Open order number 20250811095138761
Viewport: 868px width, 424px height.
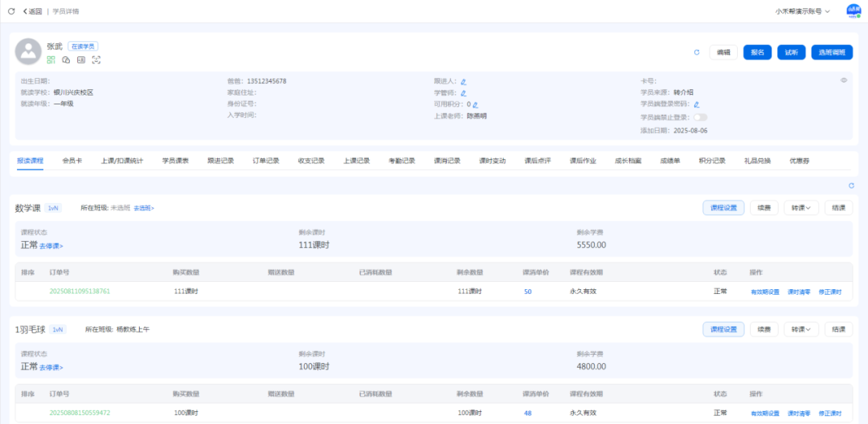[x=80, y=291]
